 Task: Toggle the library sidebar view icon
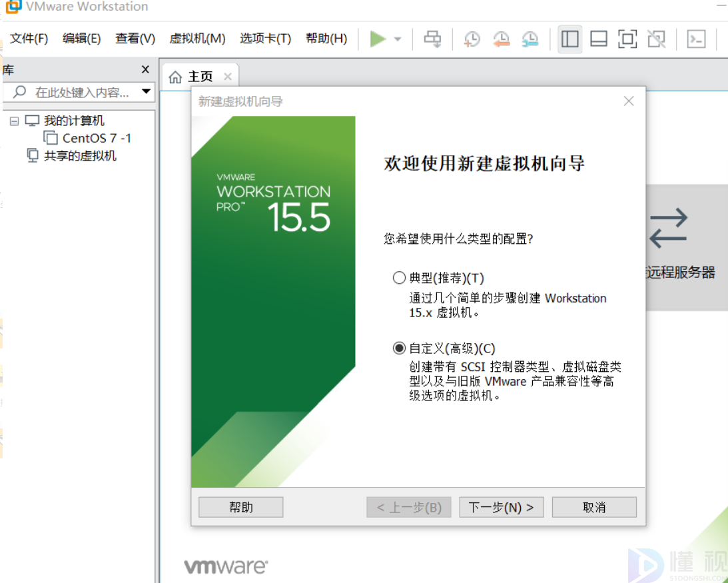[569, 39]
